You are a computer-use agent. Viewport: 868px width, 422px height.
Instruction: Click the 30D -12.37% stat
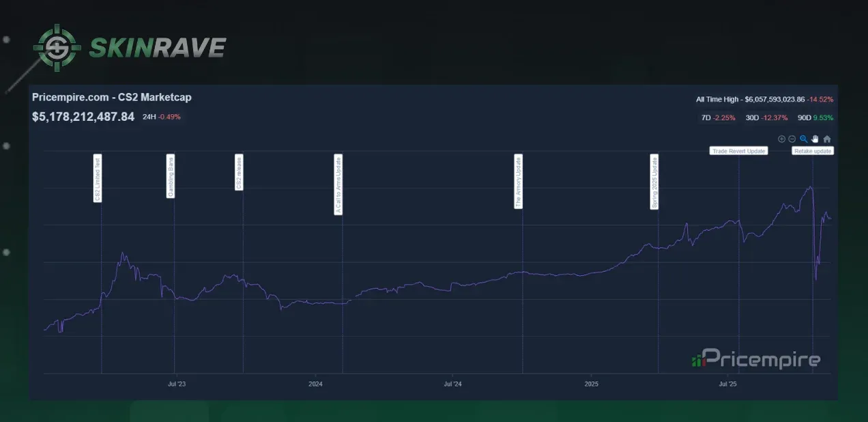(767, 117)
